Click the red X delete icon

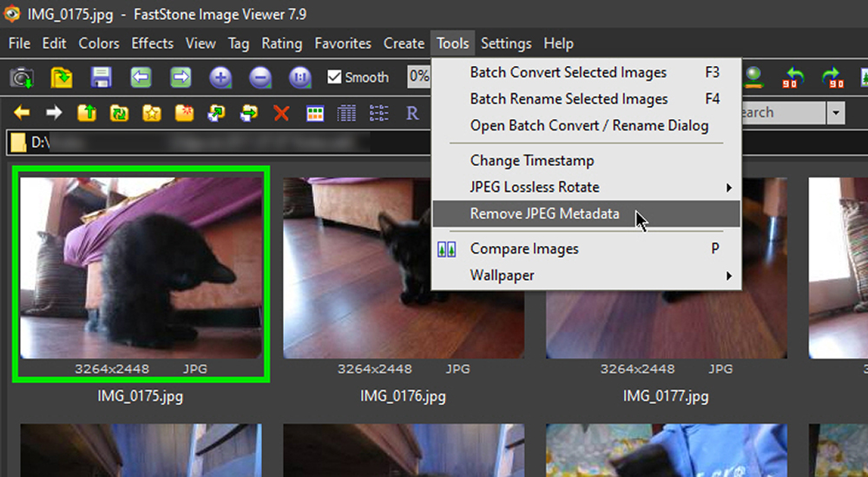(281, 113)
